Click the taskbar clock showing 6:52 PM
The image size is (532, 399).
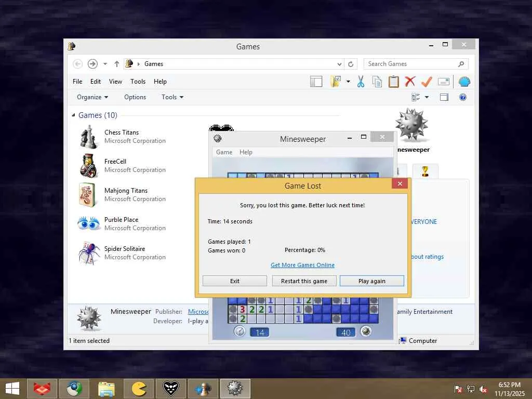[509, 389]
